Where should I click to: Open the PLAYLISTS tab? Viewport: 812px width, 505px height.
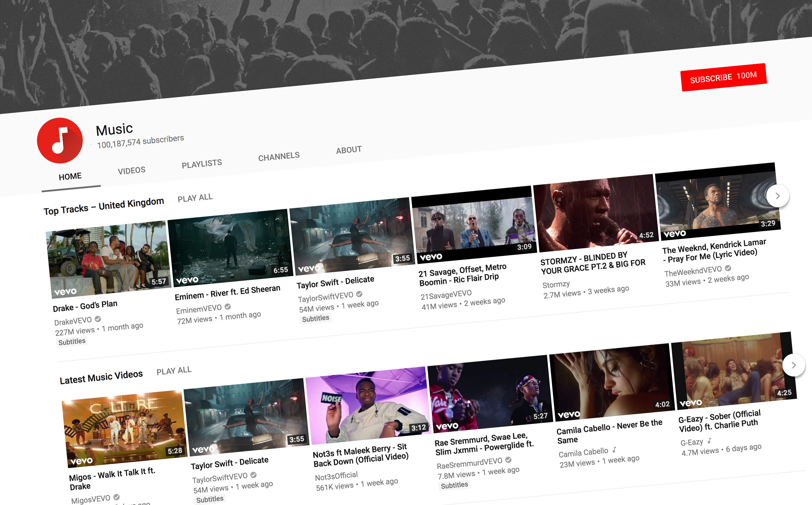coord(202,164)
